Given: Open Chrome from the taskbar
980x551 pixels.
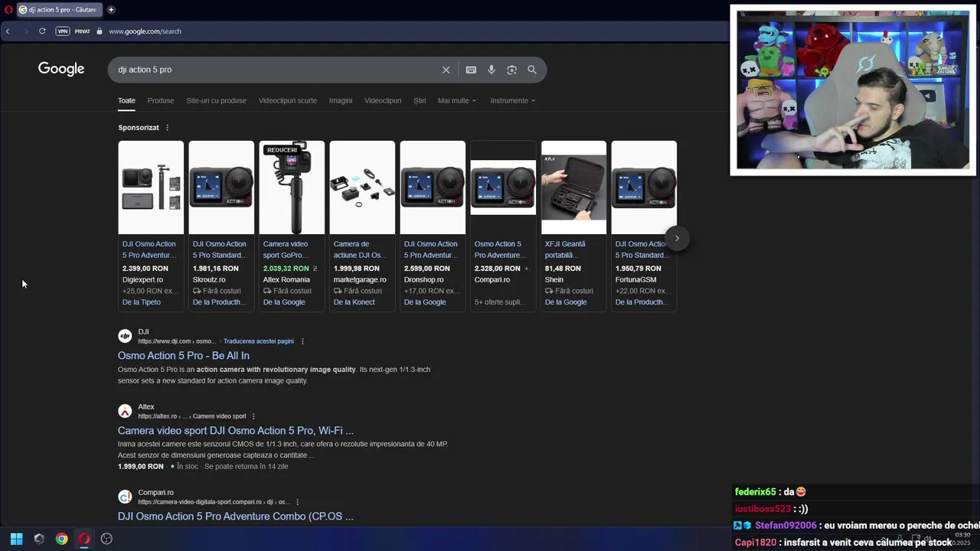Looking at the screenshot, I should pyautogui.click(x=62, y=539).
